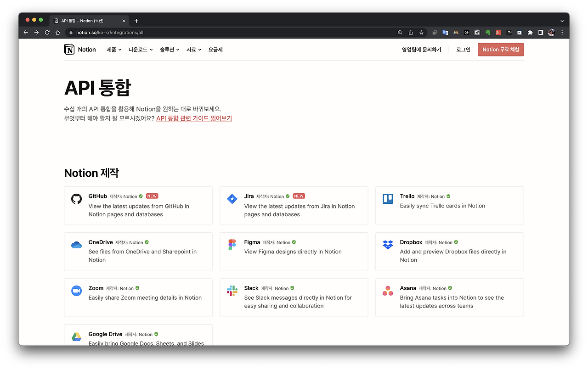The width and height of the screenshot is (588, 370).
Task: Click the Google Drive triangle icon
Action: (x=76, y=336)
